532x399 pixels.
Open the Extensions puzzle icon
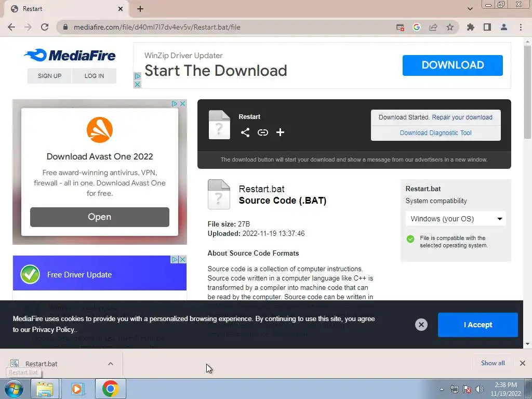pyautogui.click(x=470, y=27)
